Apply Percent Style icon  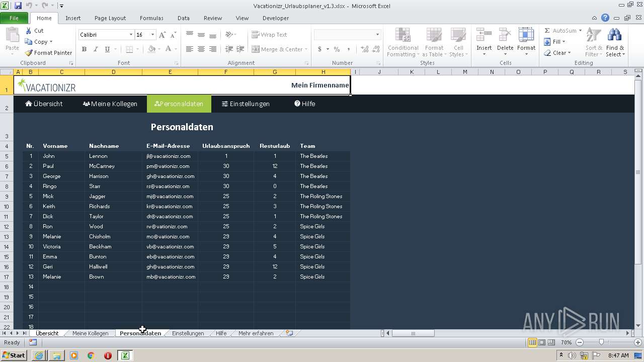(337, 49)
